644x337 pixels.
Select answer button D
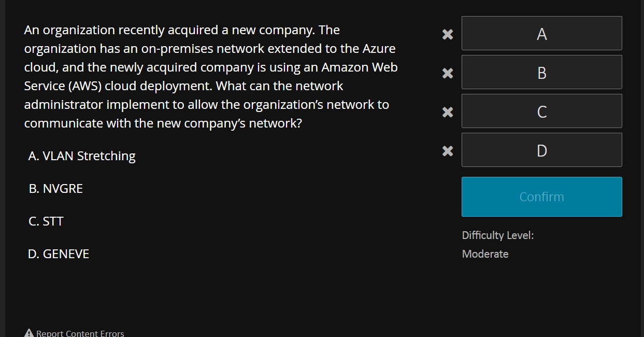(541, 150)
